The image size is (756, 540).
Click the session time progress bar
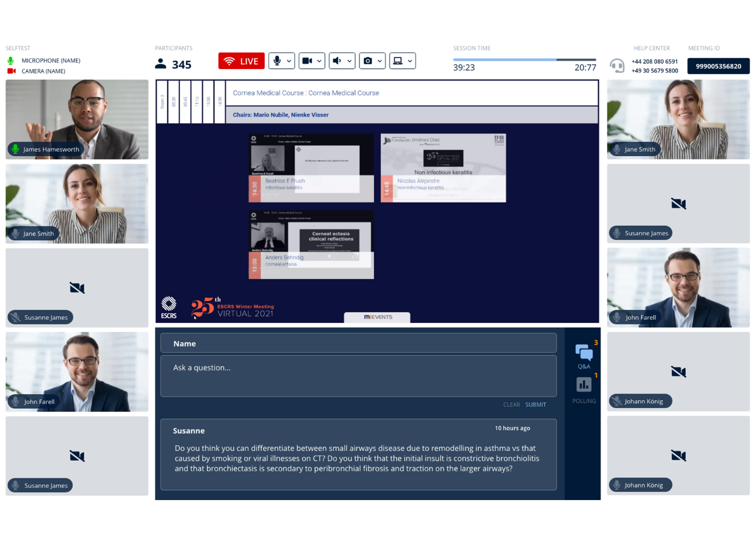click(x=524, y=59)
